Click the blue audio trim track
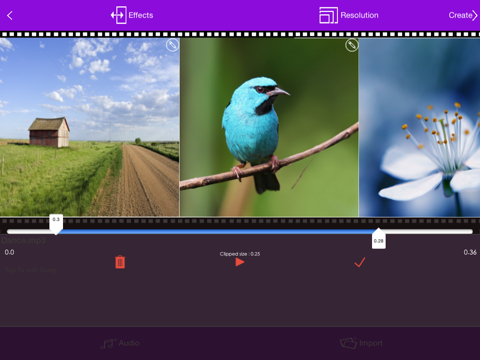480x360 pixels. point(217,231)
